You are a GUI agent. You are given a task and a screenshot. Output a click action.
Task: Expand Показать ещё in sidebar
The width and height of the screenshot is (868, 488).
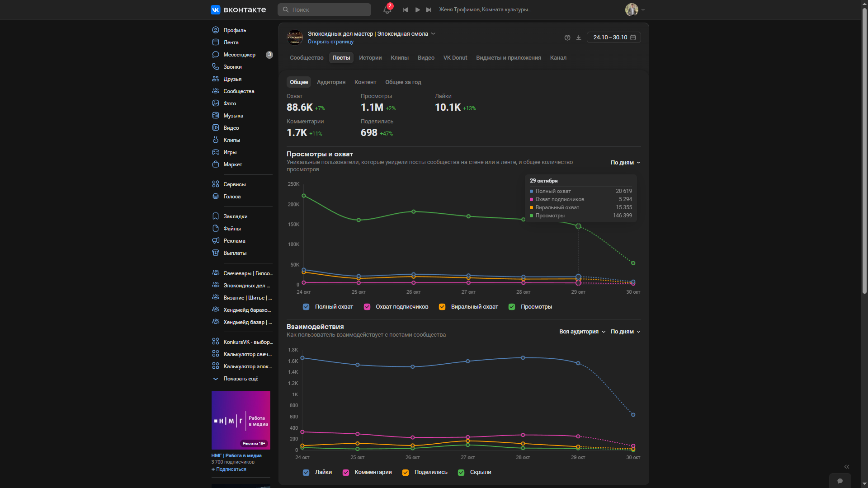(x=241, y=379)
